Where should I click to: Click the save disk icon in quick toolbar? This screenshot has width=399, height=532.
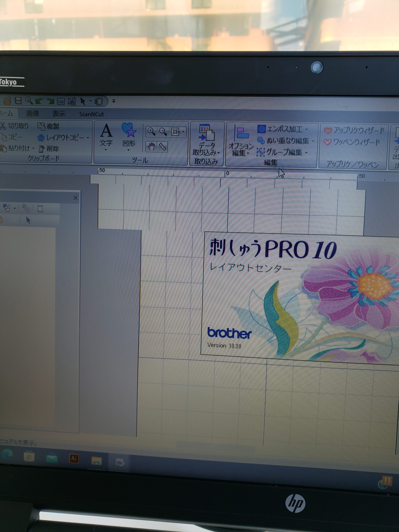[x=18, y=101]
